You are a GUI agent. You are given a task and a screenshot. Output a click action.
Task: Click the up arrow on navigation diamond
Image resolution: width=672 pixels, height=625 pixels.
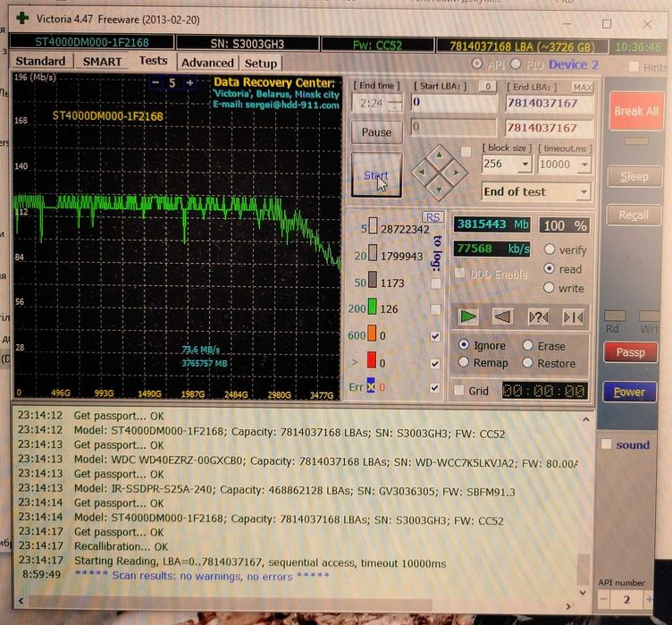[440, 155]
